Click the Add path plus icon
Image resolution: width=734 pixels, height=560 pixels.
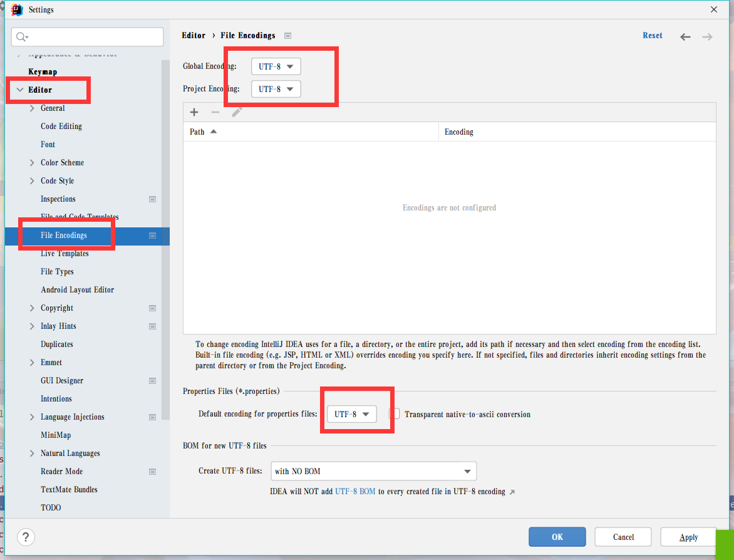point(194,112)
